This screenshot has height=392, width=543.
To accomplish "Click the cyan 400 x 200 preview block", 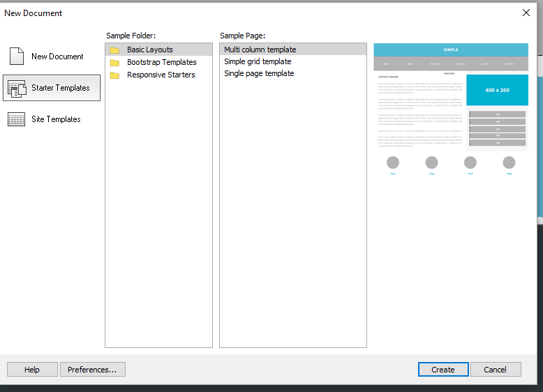I will coord(496,90).
